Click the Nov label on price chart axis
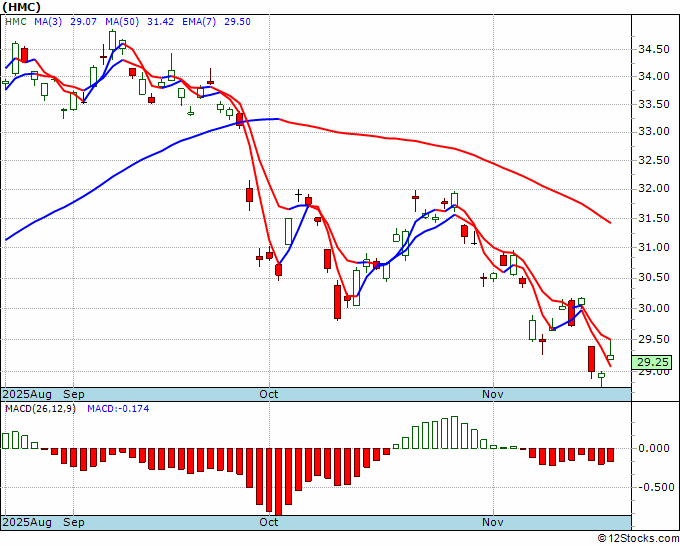Screen dimensions: 680x546 coord(493,394)
